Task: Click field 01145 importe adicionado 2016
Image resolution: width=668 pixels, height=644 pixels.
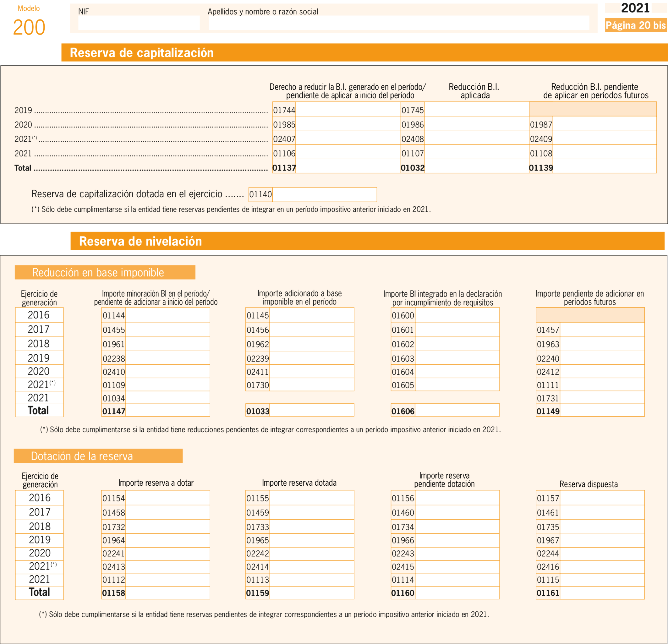Action: tap(312, 315)
